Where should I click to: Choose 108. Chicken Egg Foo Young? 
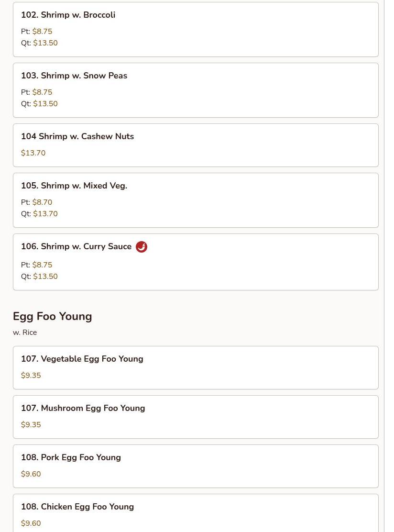(x=196, y=513)
